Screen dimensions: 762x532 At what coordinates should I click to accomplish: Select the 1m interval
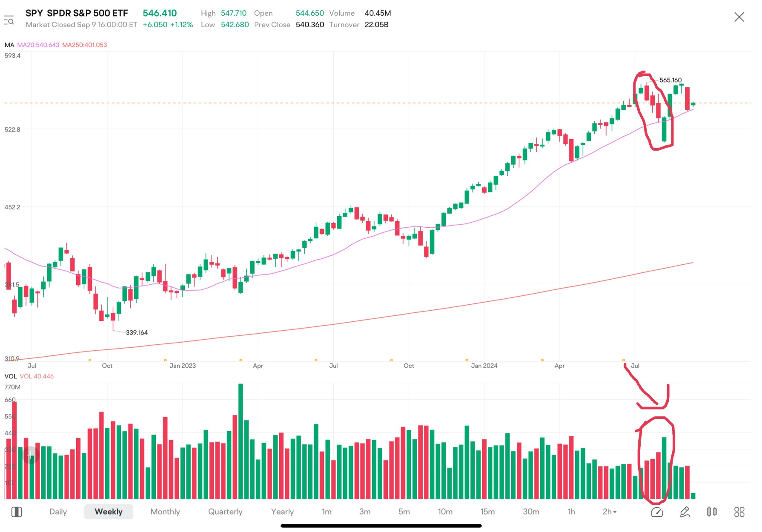(x=327, y=512)
